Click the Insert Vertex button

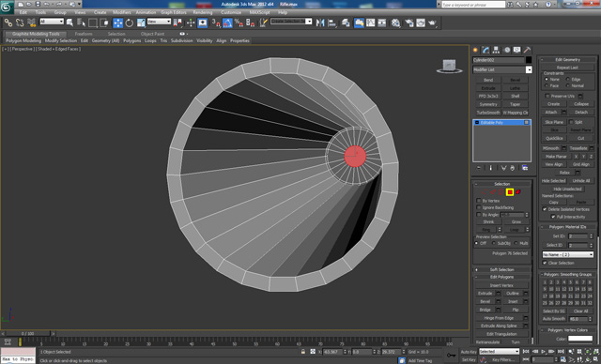pos(501,285)
